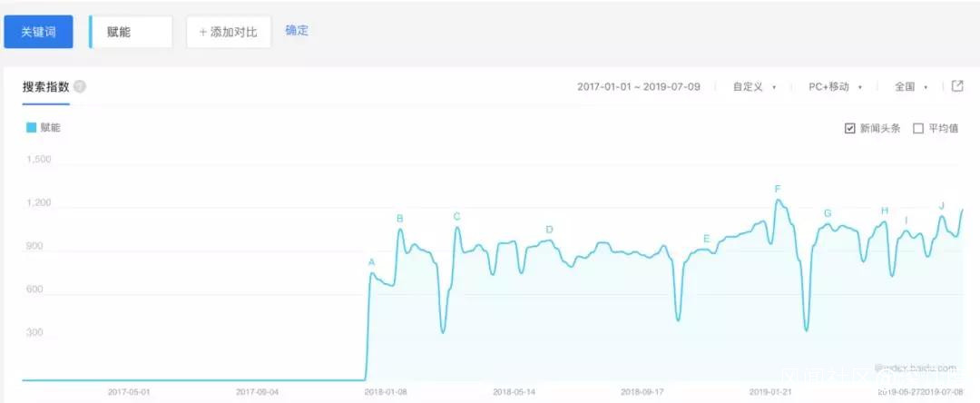Screen dimensions: 980x403
Task: Click the 添加对比 button
Action: click(229, 32)
